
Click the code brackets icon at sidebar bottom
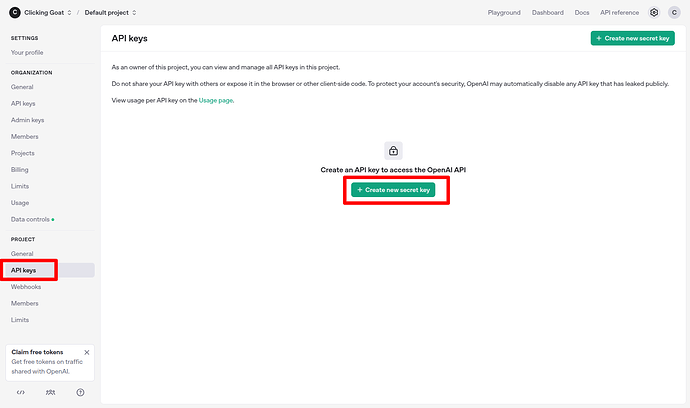point(21,392)
